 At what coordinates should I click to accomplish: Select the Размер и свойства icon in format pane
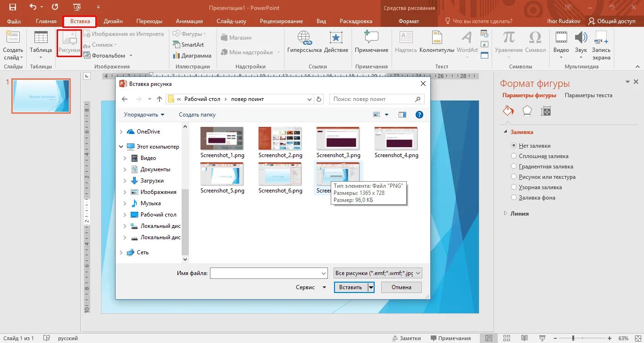(546, 111)
